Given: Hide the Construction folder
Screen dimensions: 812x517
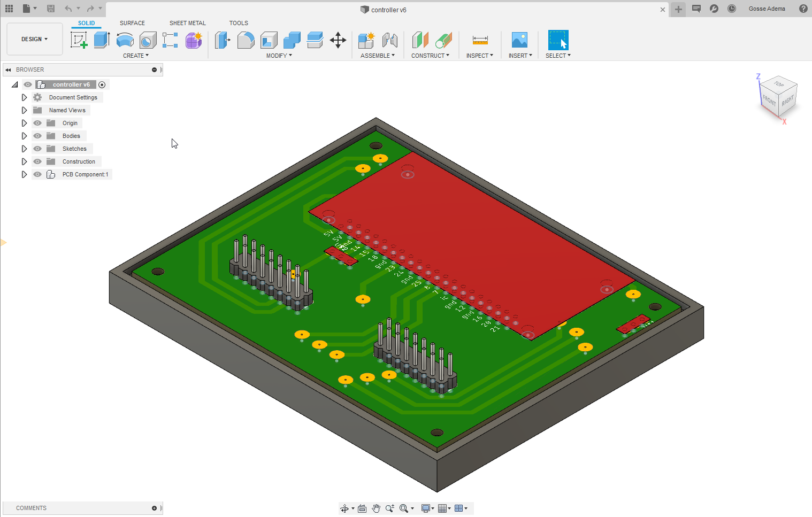Looking at the screenshot, I should pyautogui.click(x=37, y=161).
